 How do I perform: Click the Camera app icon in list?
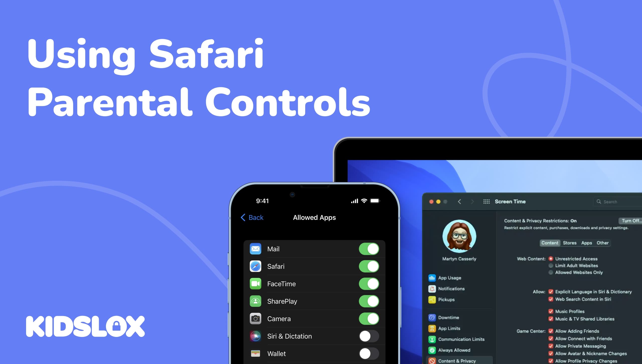pyautogui.click(x=256, y=318)
